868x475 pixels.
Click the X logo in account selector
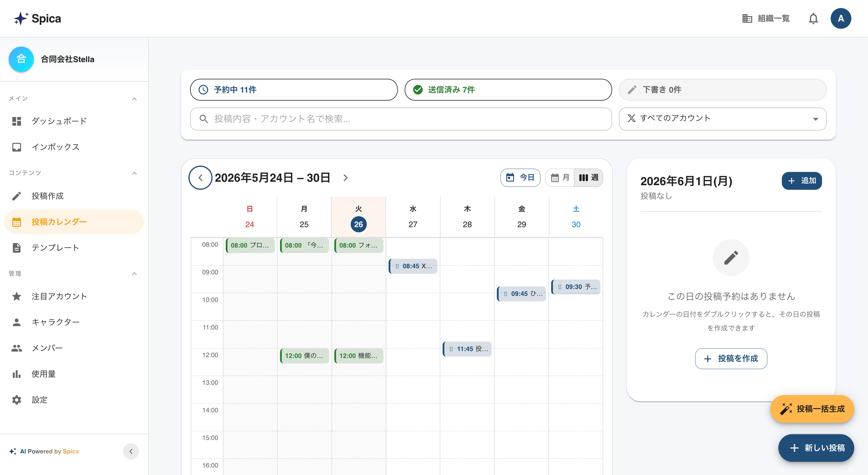(x=631, y=118)
